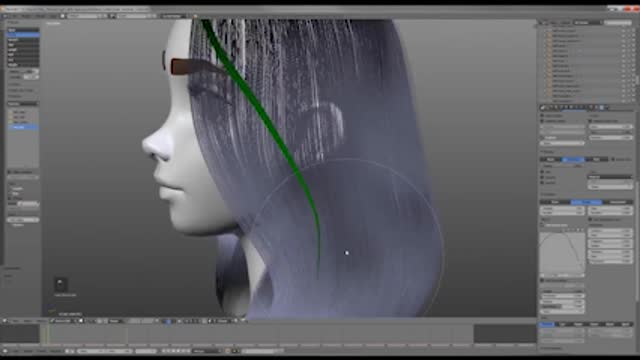Open the highlighted Particles properties tab icon
Viewport: 640px width, 360px height.
point(601,108)
